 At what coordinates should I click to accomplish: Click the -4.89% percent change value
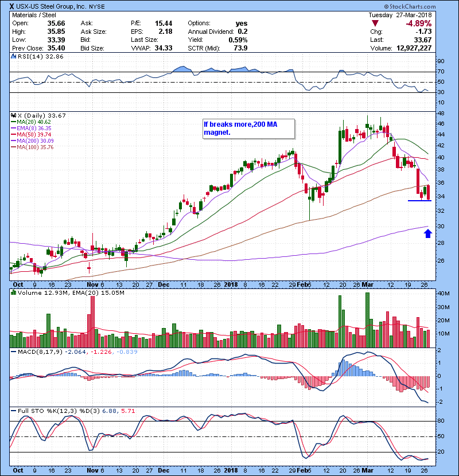[418, 24]
